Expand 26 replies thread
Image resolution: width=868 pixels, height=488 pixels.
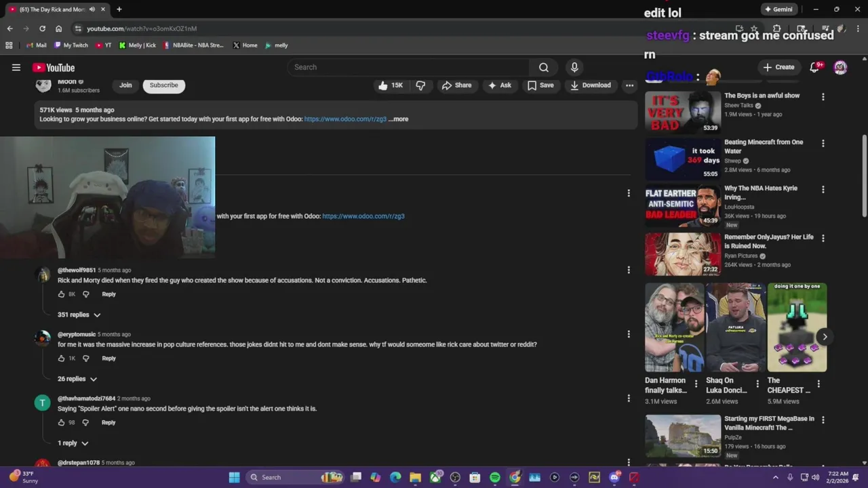pyautogui.click(x=77, y=379)
